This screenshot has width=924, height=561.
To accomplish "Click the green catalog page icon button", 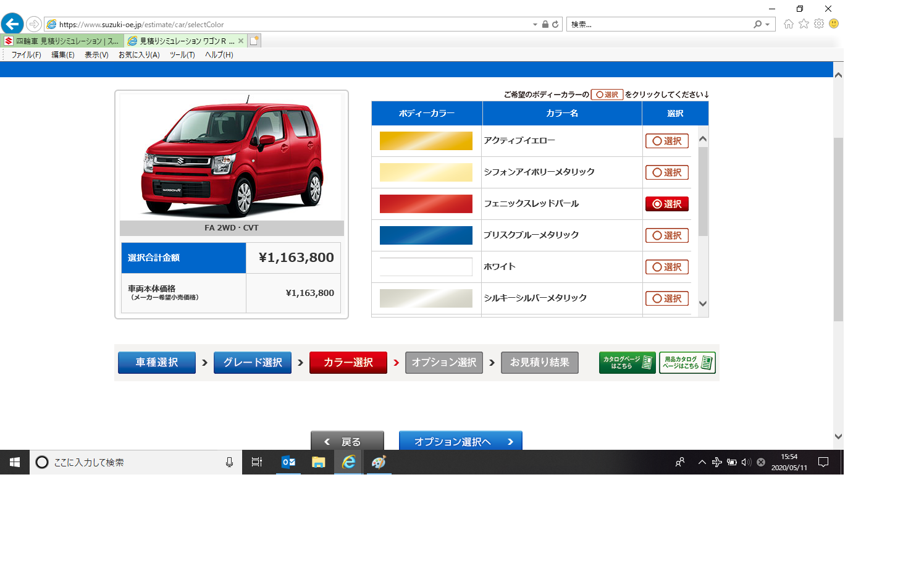I will (x=627, y=363).
